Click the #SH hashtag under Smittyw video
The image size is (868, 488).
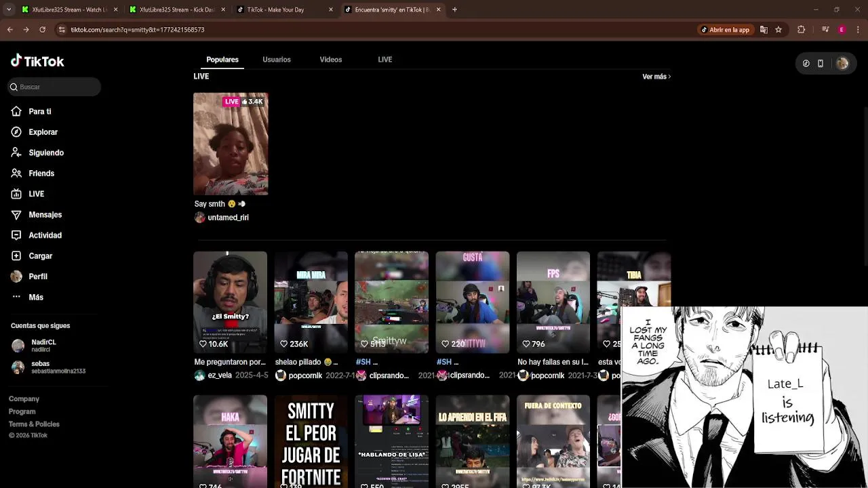pyautogui.click(x=363, y=362)
